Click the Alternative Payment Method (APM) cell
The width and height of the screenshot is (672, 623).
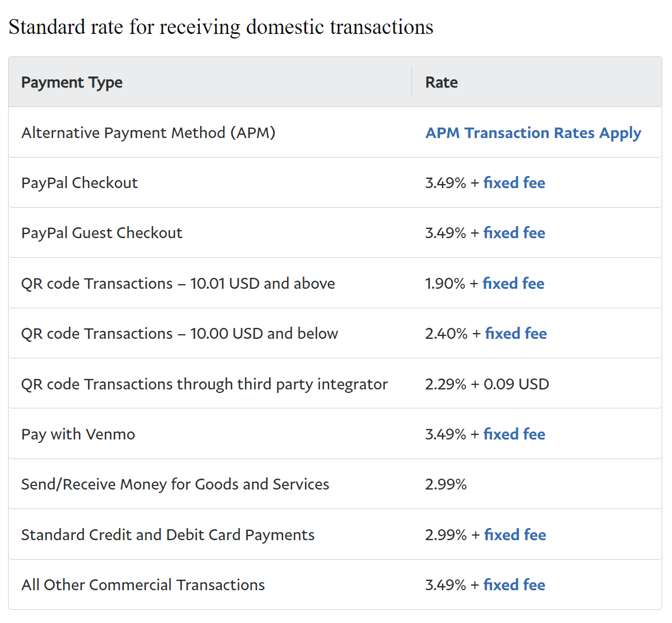tap(148, 133)
